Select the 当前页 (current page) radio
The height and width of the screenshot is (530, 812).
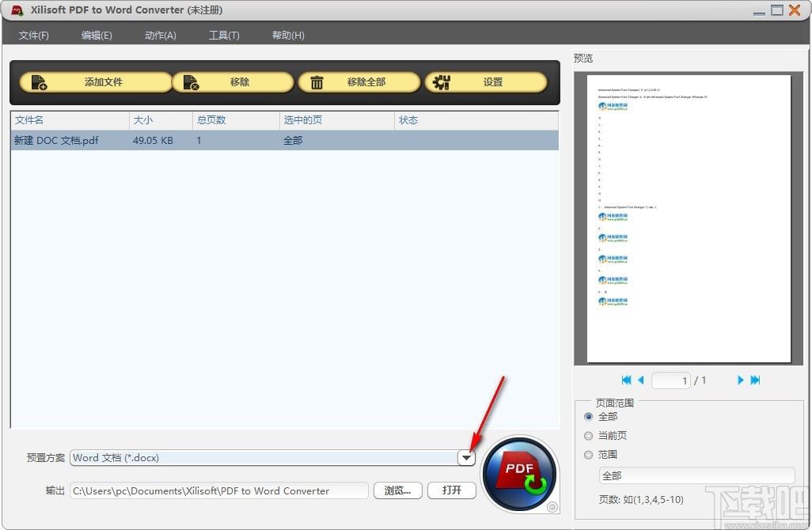tap(588, 436)
